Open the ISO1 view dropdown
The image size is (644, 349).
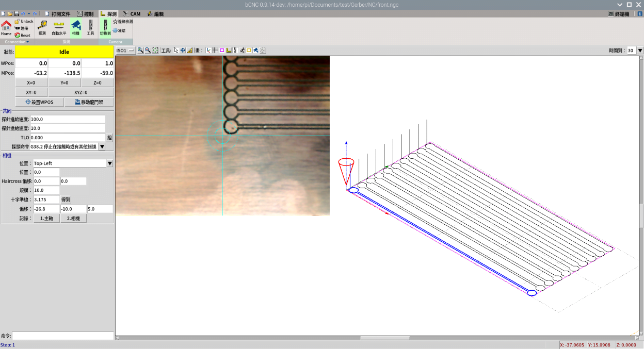click(125, 51)
